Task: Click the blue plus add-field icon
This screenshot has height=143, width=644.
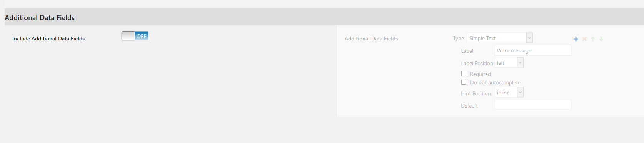Action: point(576,39)
